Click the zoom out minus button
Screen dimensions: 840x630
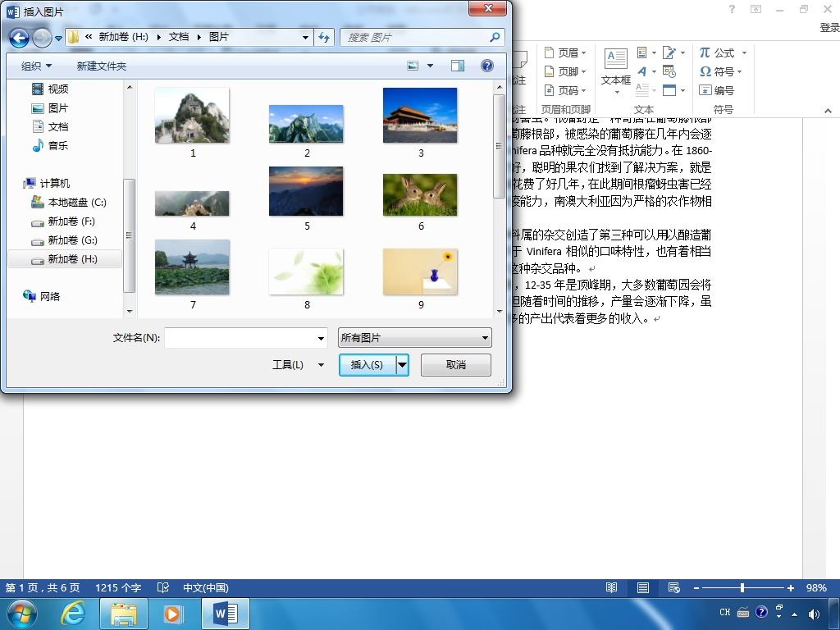(696, 587)
